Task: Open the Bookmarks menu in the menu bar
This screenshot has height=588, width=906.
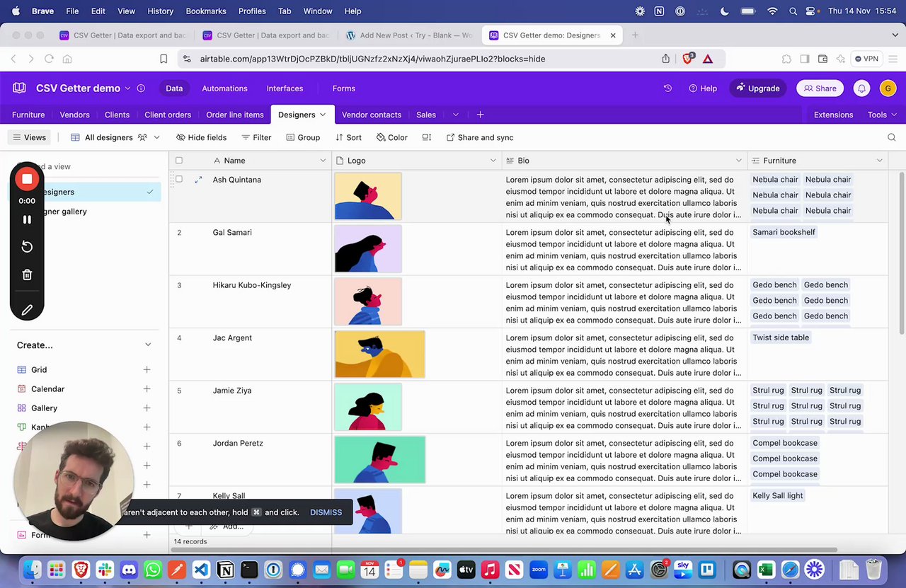Action: pos(206,11)
